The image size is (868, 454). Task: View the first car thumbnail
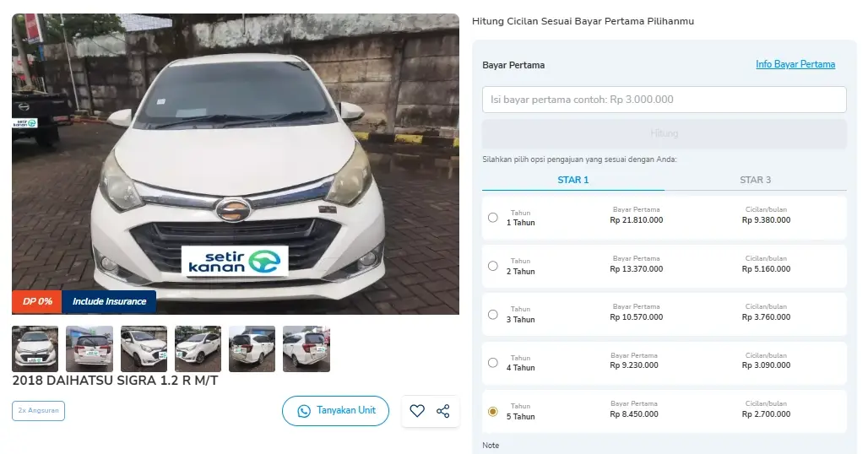click(35, 349)
